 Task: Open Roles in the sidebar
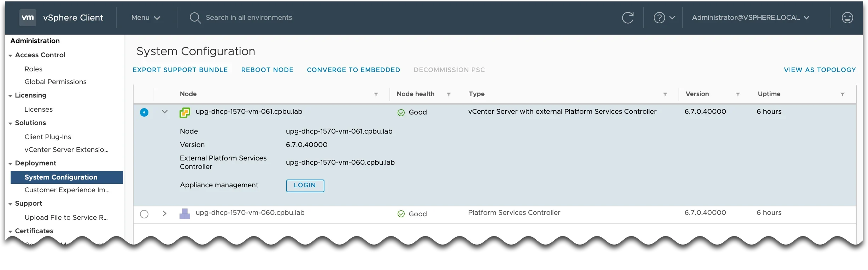pos(33,69)
